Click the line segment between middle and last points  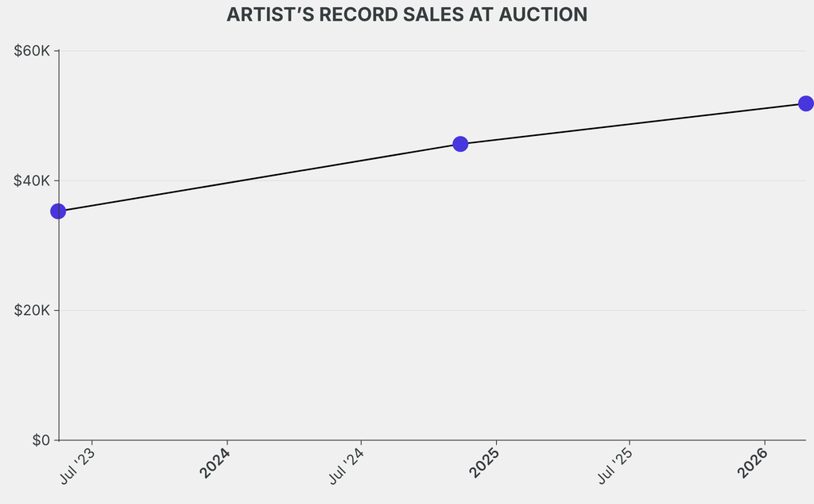pyautogui.click(x=633, y=123)
